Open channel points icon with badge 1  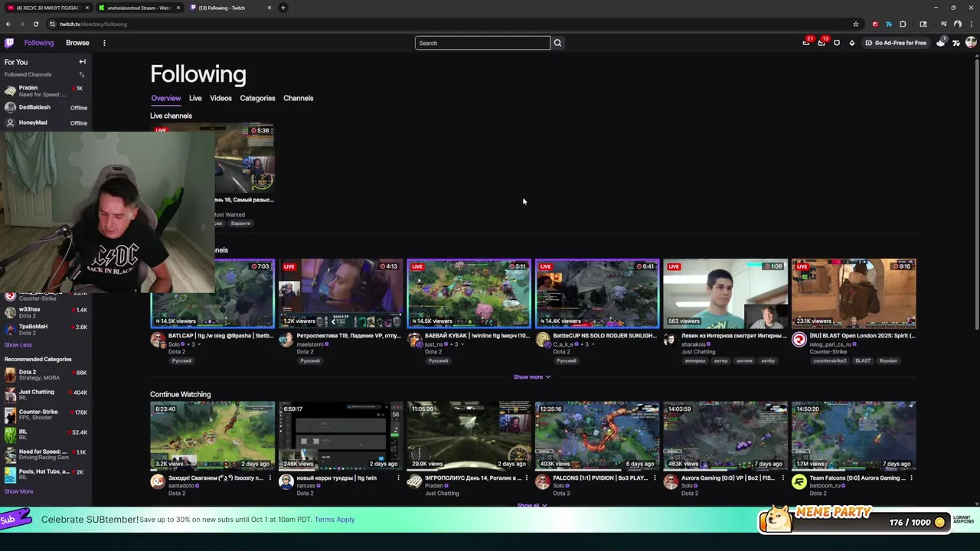click(941, 43)
